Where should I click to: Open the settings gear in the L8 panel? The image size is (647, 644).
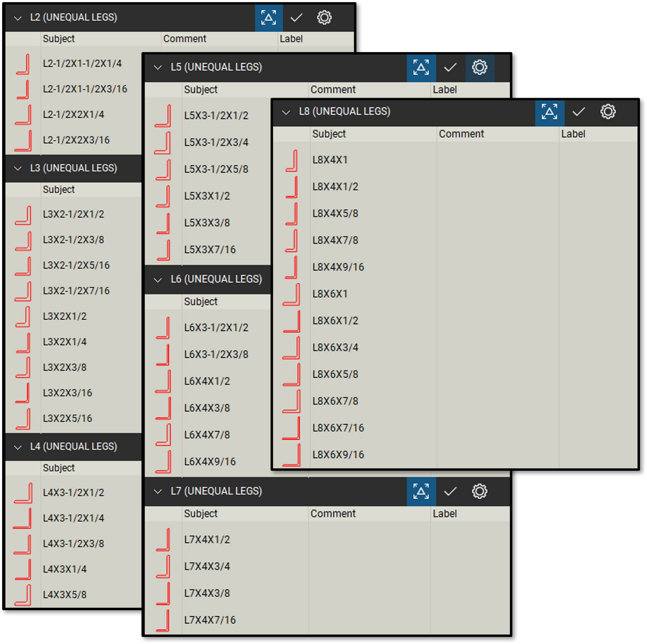[x=608, y=112]
